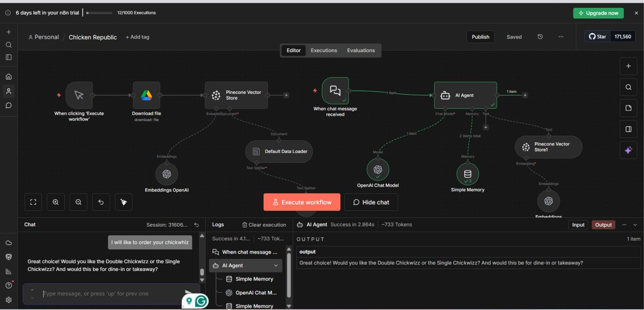
Task: Zoom in on the canvas
Action: [x=56, y=202]
